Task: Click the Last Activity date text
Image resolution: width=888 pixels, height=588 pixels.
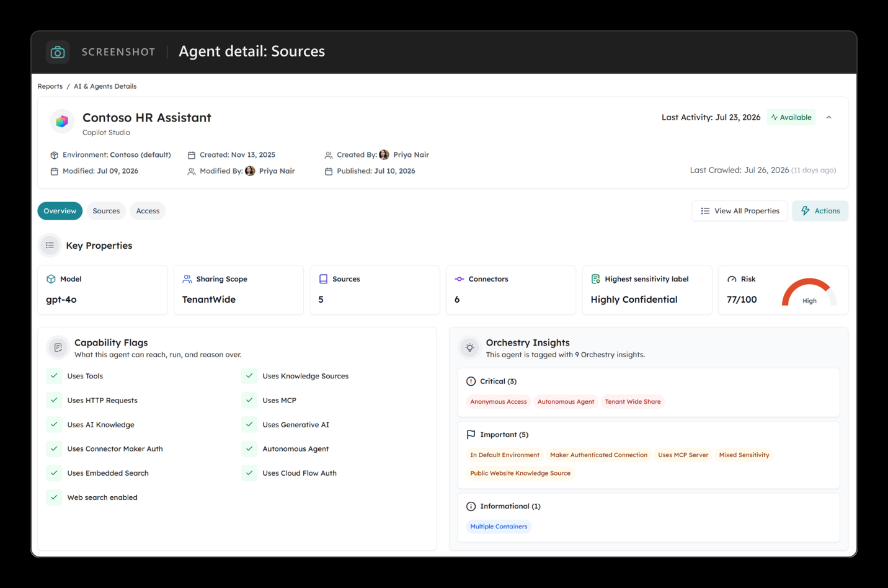Action: [711, 117]
